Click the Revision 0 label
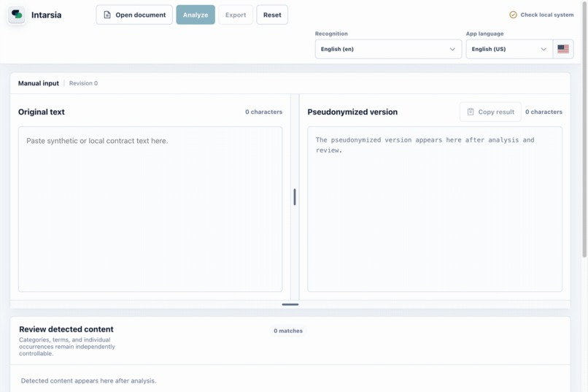This screenshot has height=392, width=588. point(83,83)
